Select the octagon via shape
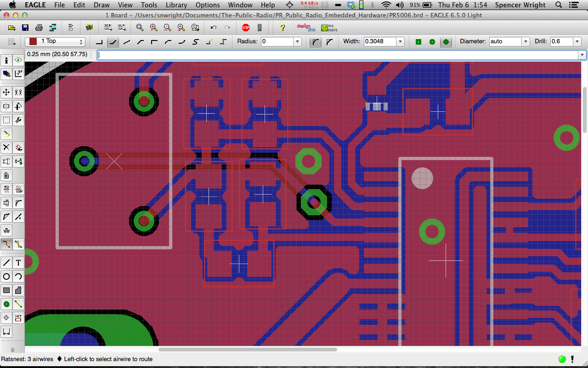 pos(446,41)
